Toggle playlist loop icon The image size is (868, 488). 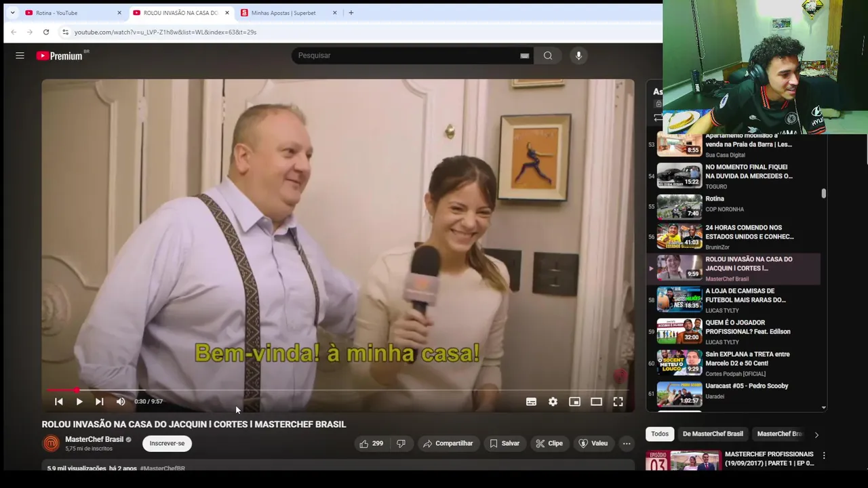tap(658, 118)
